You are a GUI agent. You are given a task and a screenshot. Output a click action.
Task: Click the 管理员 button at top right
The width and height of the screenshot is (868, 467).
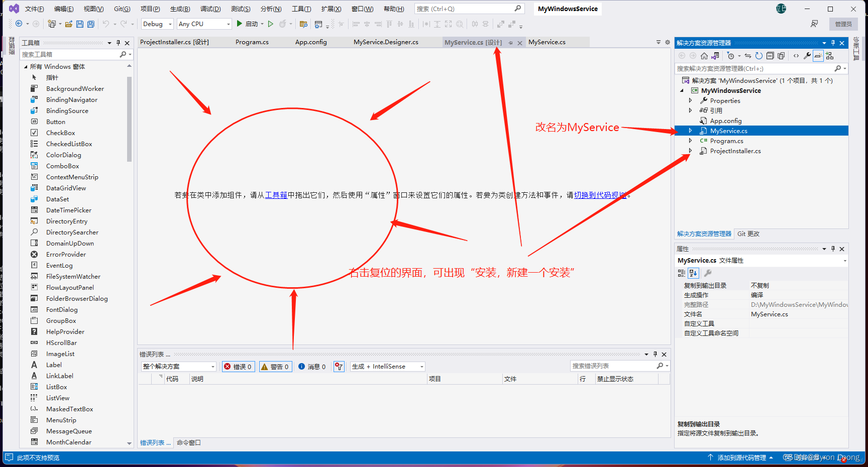pos(843,24)
